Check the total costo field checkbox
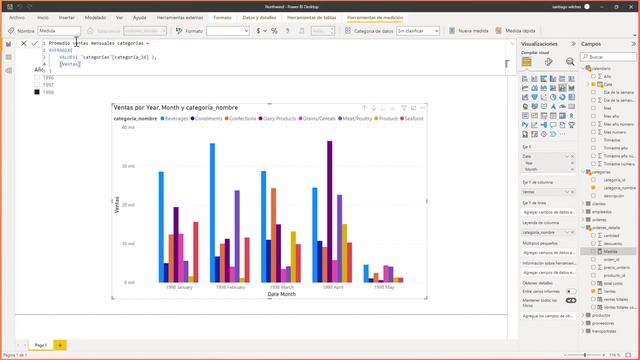Image resolution: width=640 pixels, height=360 pixels. [593, 283]
